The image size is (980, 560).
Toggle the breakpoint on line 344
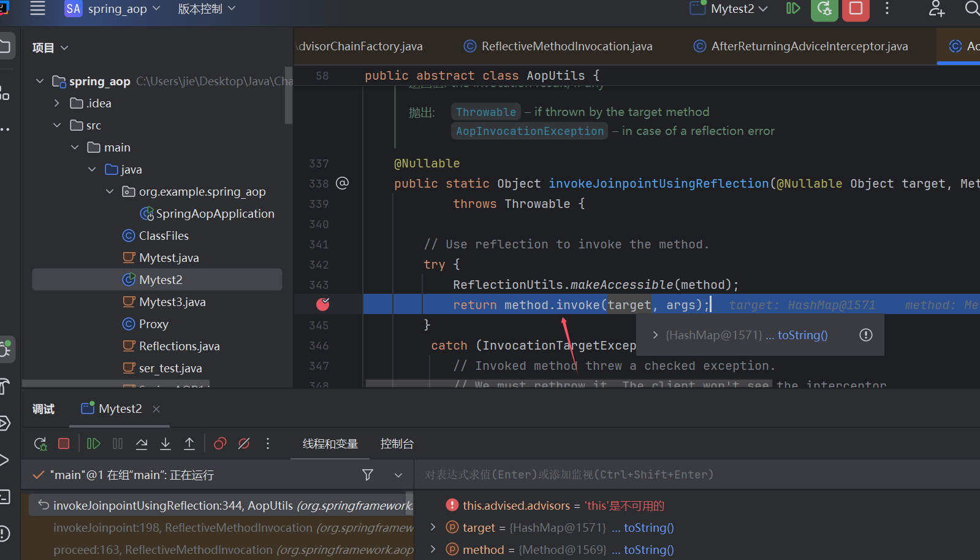pyautogui.click(x=323, y=304)
